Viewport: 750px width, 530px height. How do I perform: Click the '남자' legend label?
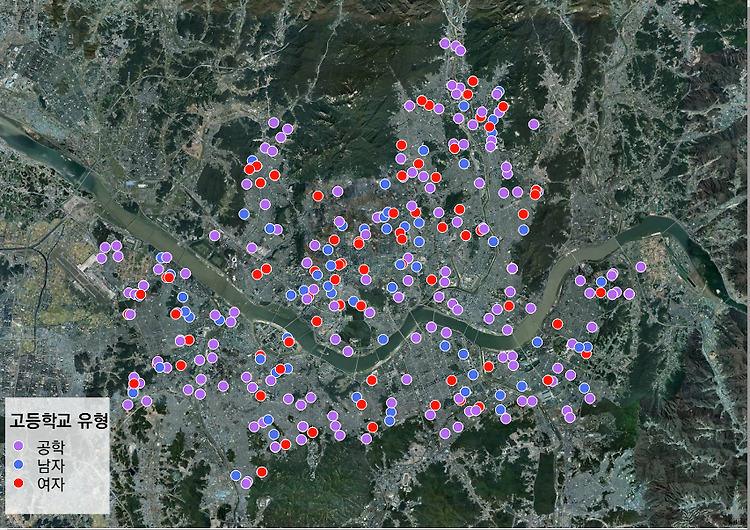50,465
